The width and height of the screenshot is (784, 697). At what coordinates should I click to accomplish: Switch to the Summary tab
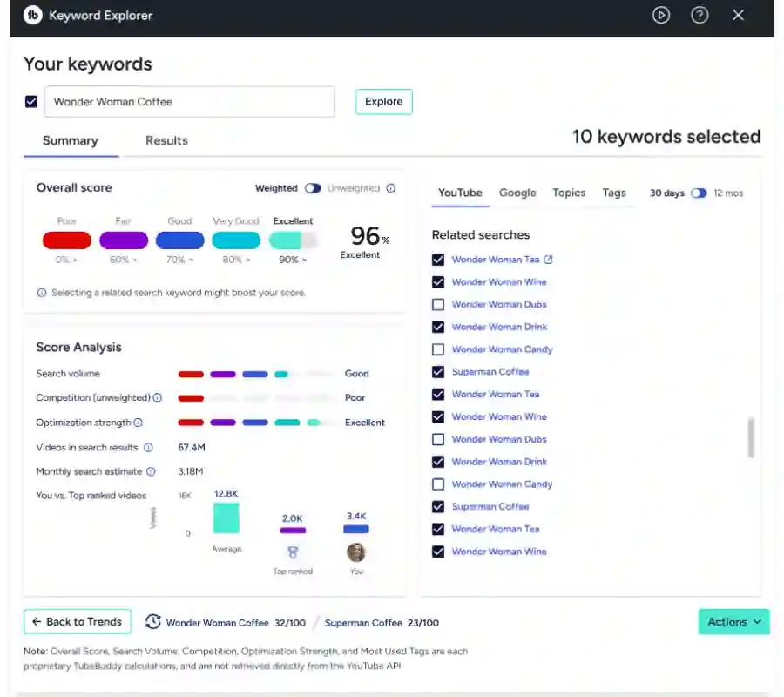click(71, 141)
